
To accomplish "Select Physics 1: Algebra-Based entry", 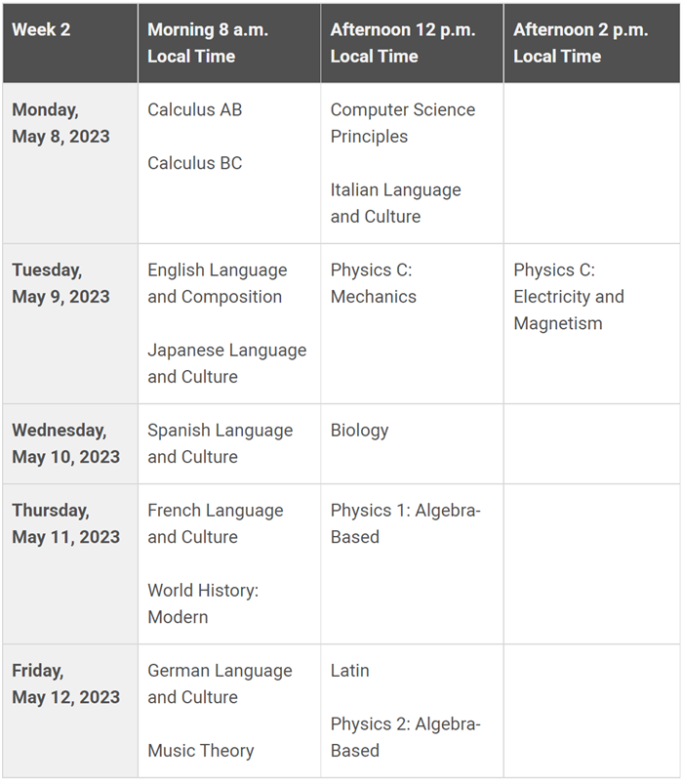I will (405, 523).
